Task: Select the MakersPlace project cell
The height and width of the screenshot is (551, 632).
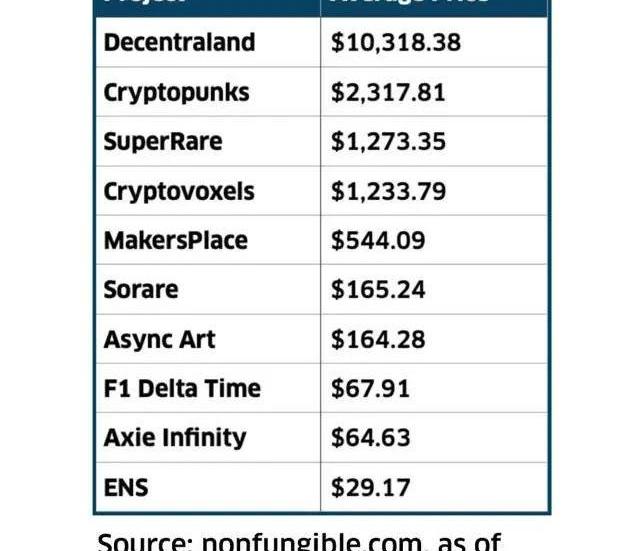Action: point(208,240)
